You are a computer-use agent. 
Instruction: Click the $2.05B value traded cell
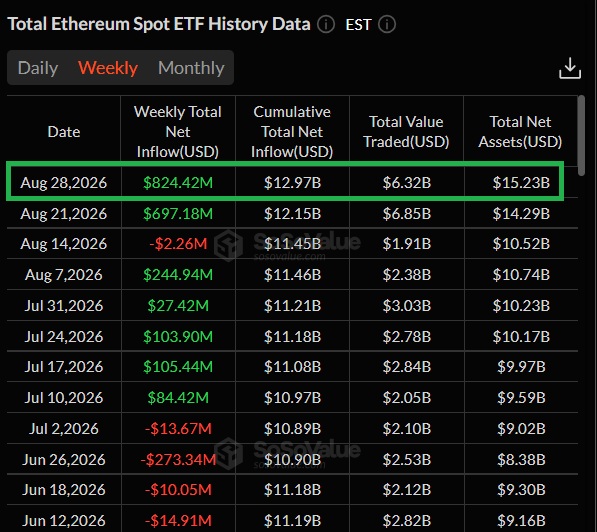(x=407, y=398)
